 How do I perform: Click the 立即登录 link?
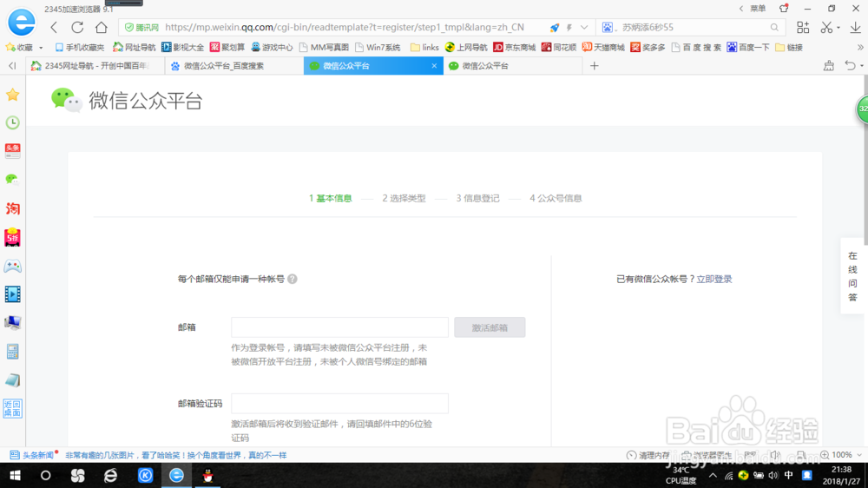(714, 280)
